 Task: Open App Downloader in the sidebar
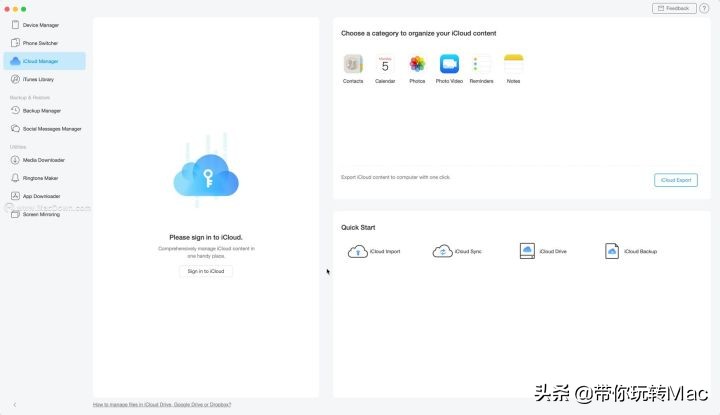coord(45,196)
